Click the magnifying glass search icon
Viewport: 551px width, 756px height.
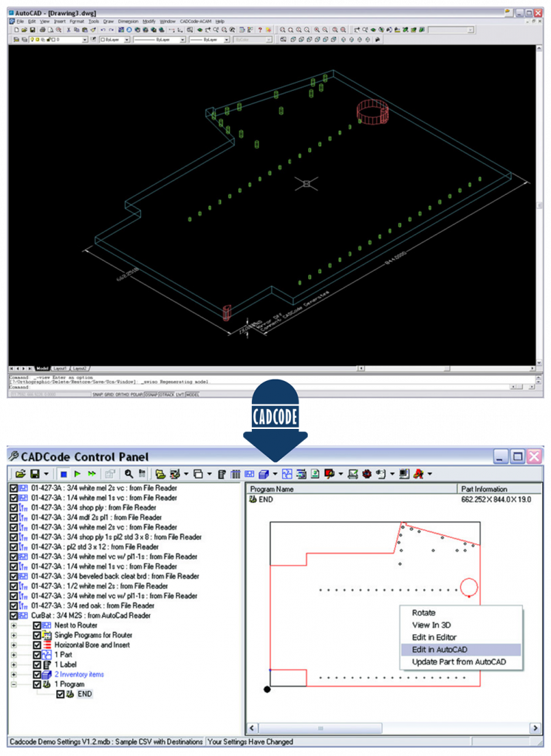(129, 473)
